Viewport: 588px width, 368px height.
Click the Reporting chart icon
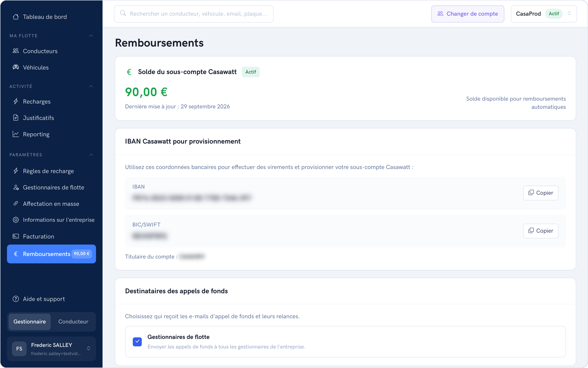(16, 134)
